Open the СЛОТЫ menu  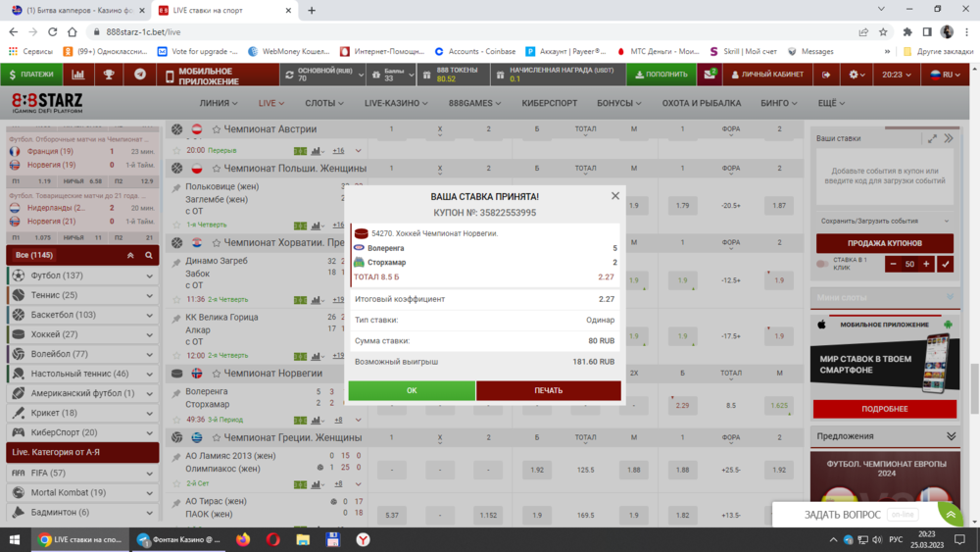(323, 103)
